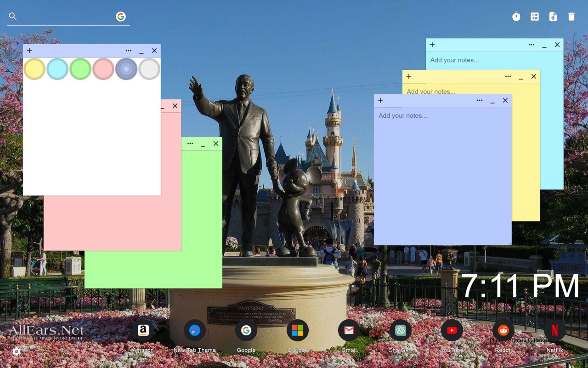
Task: Open the trash bin for notes
Action: click(x=571, y=17)
